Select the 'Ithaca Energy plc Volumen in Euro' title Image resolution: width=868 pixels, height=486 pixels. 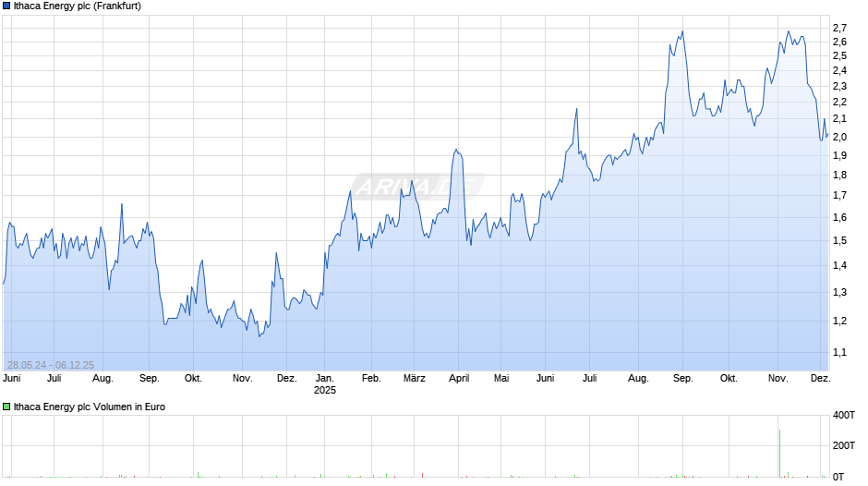click(90, 407)
